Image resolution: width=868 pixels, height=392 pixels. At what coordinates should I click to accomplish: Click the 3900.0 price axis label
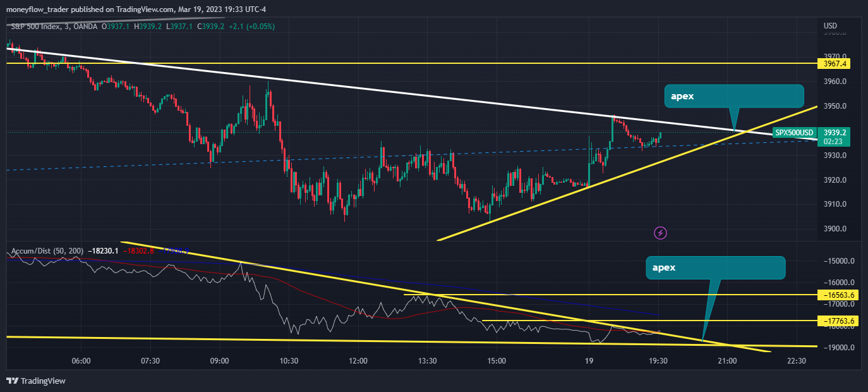(x=835, y=229)
